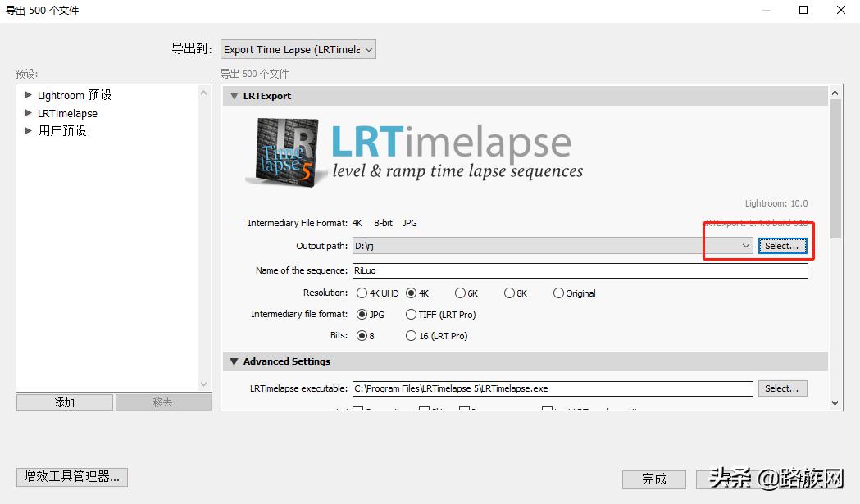860x504 pixels.
Task: Click the scroll-down arrow on right scrollbar
Action: coord(835,402)
